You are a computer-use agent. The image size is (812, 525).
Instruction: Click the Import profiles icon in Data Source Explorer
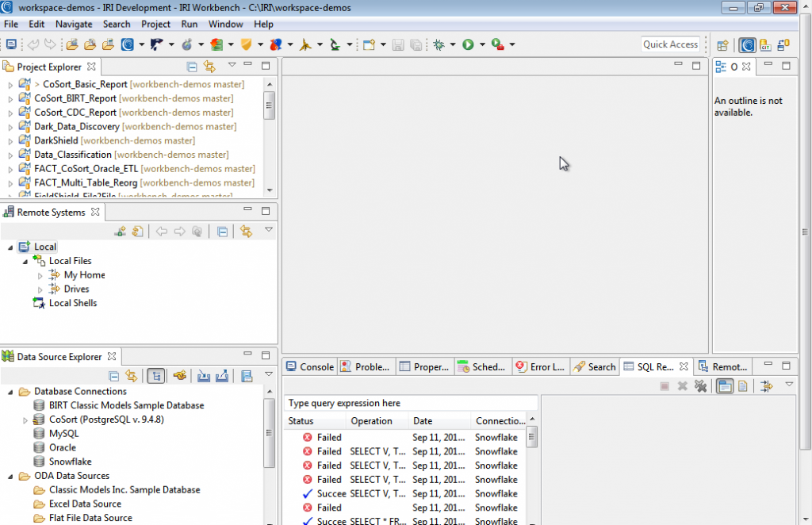point(204,376)
